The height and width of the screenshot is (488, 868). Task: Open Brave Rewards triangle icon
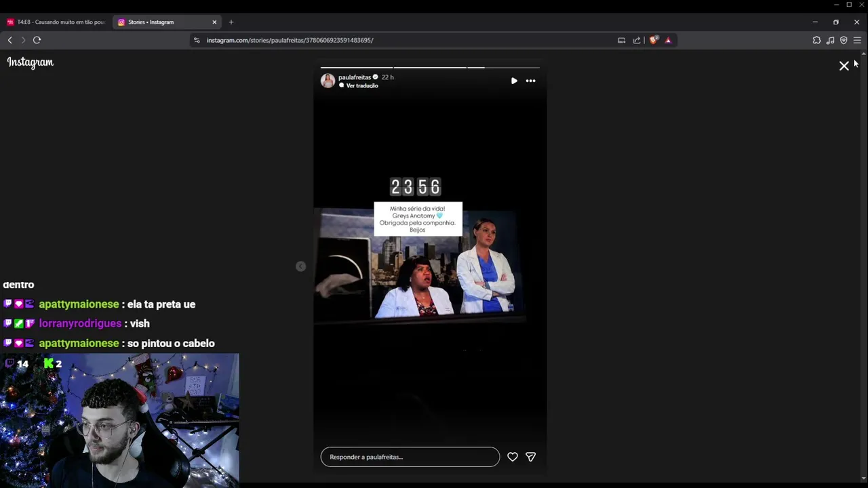(x=668, y=40)
